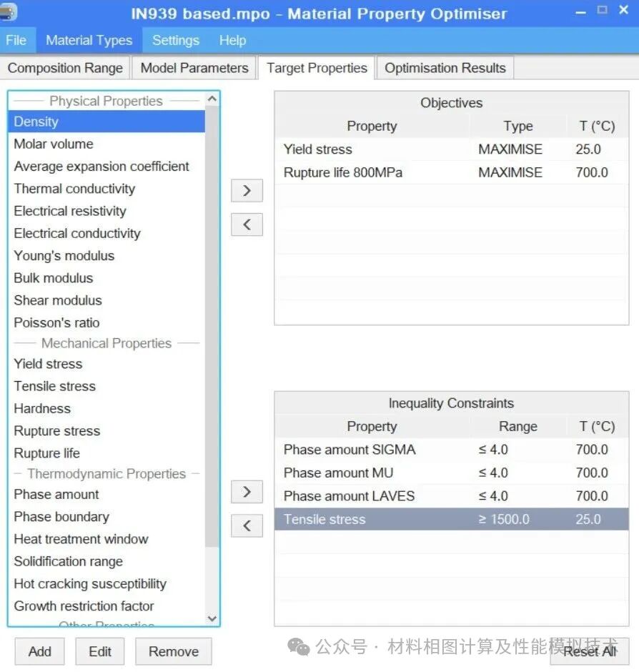This screenshot has height=672, width=639.
Task: Click the Add button
Action: [x=40, y=651]
